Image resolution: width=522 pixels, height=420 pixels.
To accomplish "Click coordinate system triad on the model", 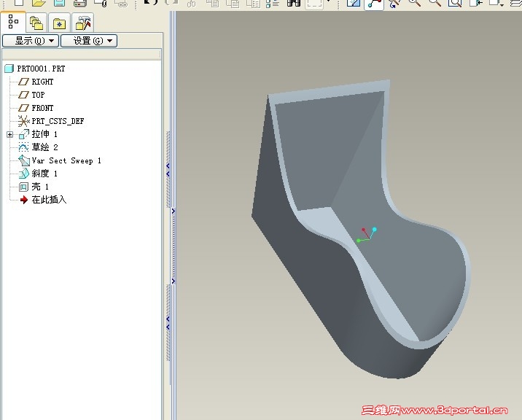I will 366,235.
